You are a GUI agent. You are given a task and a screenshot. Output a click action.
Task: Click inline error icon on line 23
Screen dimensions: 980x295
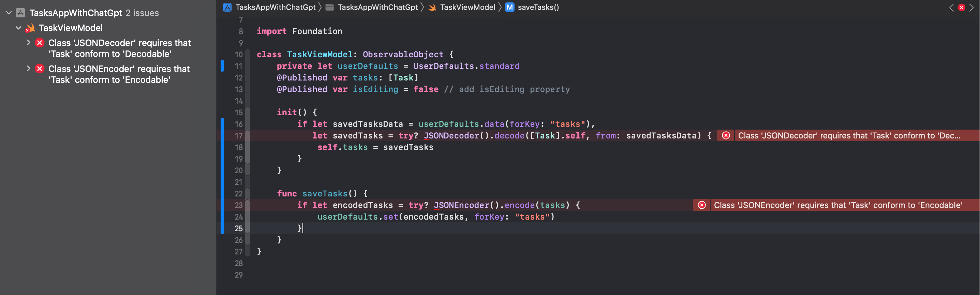701,205
